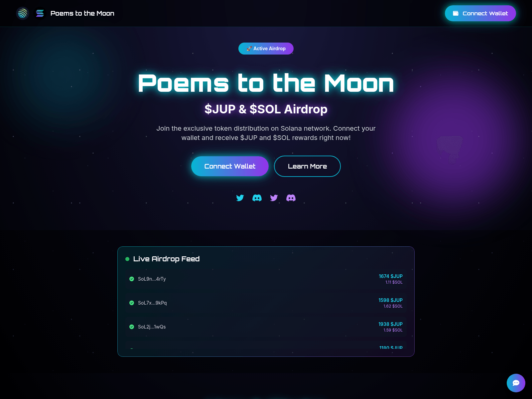Open the chat bubble widget
The width and height of the screenshot is (532, 399).
pyautogui.click(x=516, y=383)
